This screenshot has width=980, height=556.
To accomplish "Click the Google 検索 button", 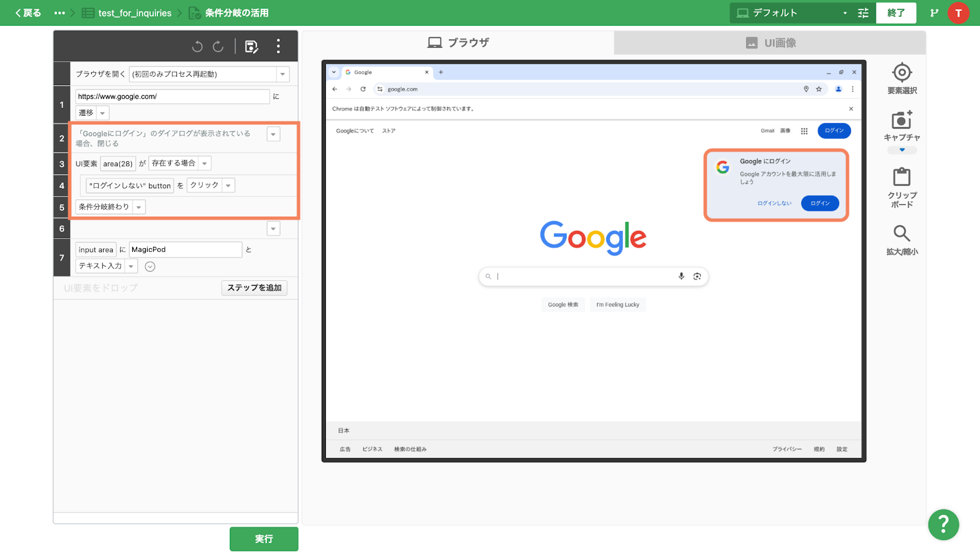I will 563,305.
